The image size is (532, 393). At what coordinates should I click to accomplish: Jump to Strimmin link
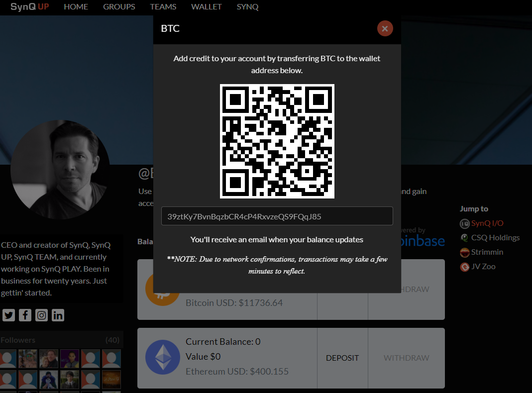[x=487, y=252]
